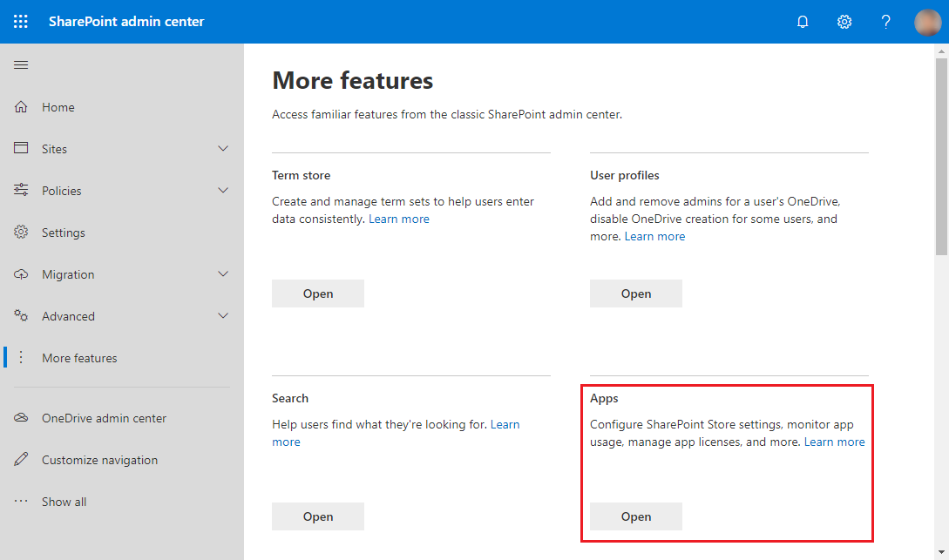Select Policies in the sidebar
949x560 pixels.
point(62,191)
